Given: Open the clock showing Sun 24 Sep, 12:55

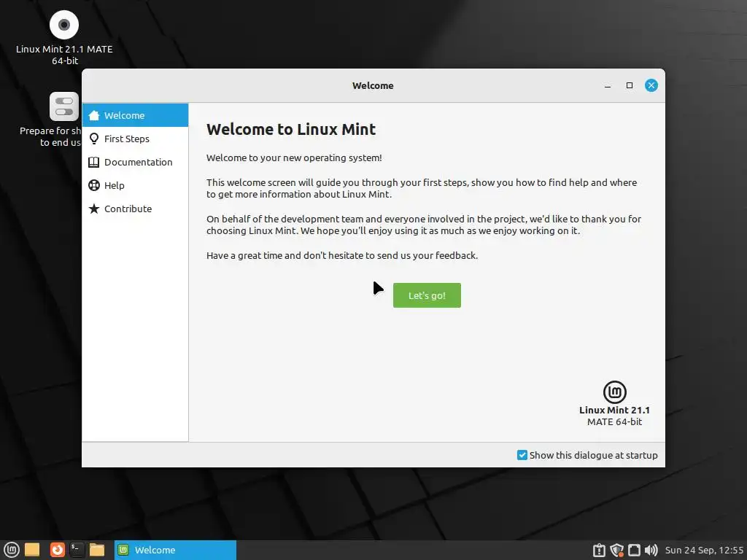Looking at the screenshot, I should [x=704, y=550].
